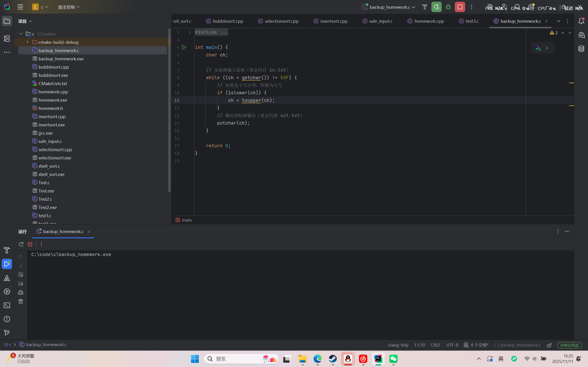This screenshot has width=588, height=367.
Task: Open the Database tool window on right sidebar
Action: pos(581,49)
